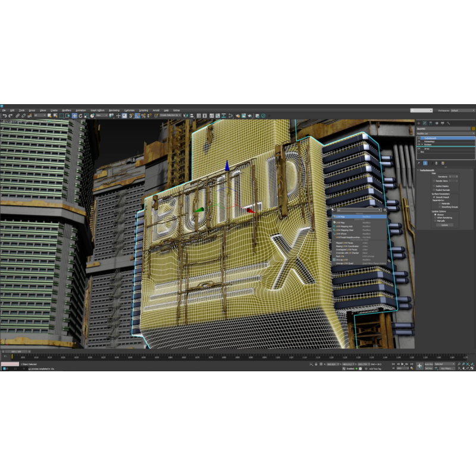Click the Update button in TurboSmooth
The height and width of the screenshot is (476, 476).
click(444, 225)
